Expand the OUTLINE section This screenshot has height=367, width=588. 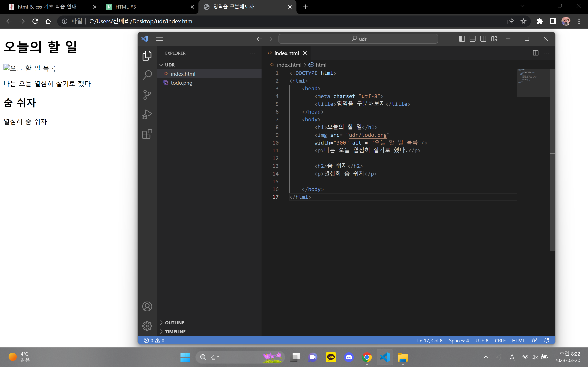click(174, 323)
